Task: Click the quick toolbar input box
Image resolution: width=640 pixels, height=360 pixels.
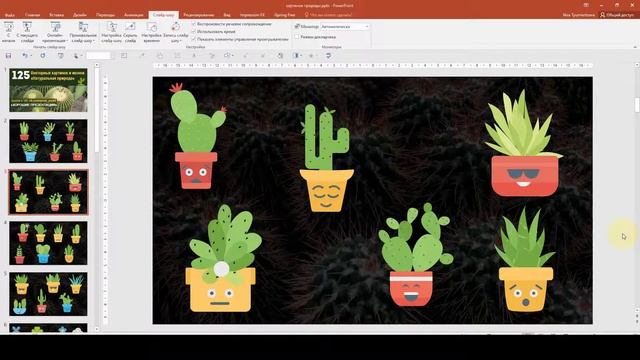Action: click(99, 56)
